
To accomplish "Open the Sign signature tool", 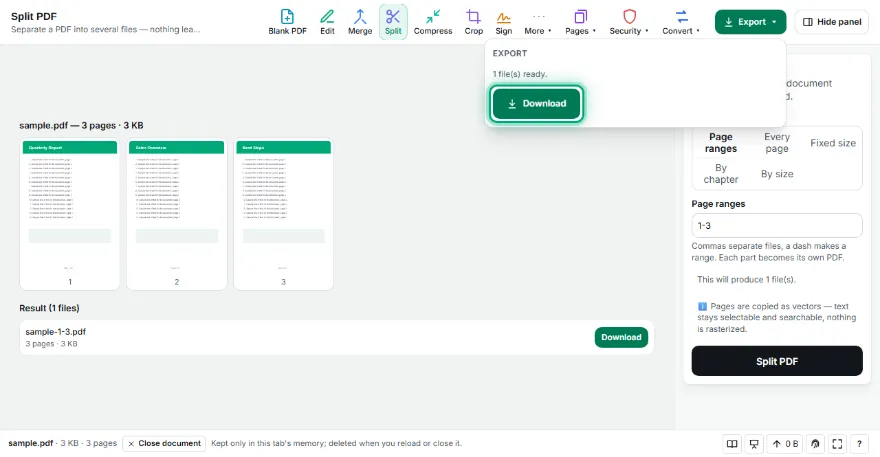I will (503, 22).
